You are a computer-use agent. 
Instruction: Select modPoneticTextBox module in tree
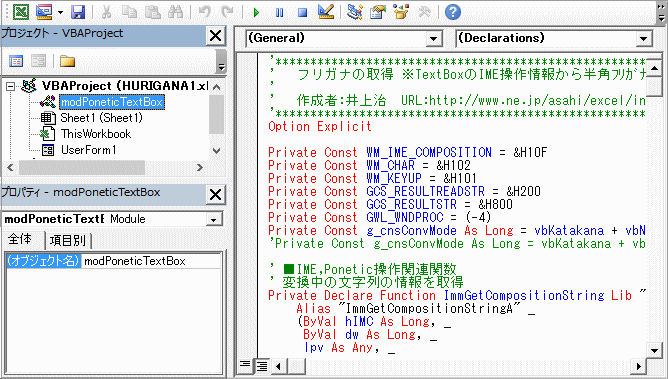[x=112, y=102]
